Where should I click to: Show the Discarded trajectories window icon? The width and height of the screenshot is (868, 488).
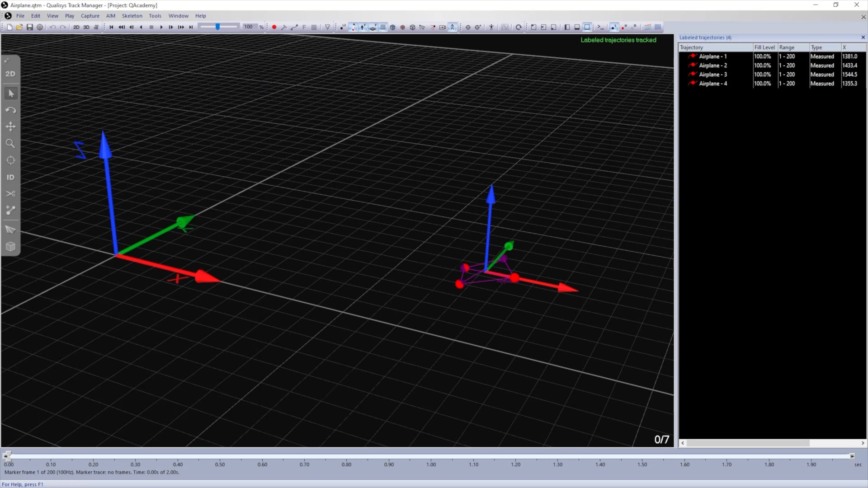pos(634,27)
